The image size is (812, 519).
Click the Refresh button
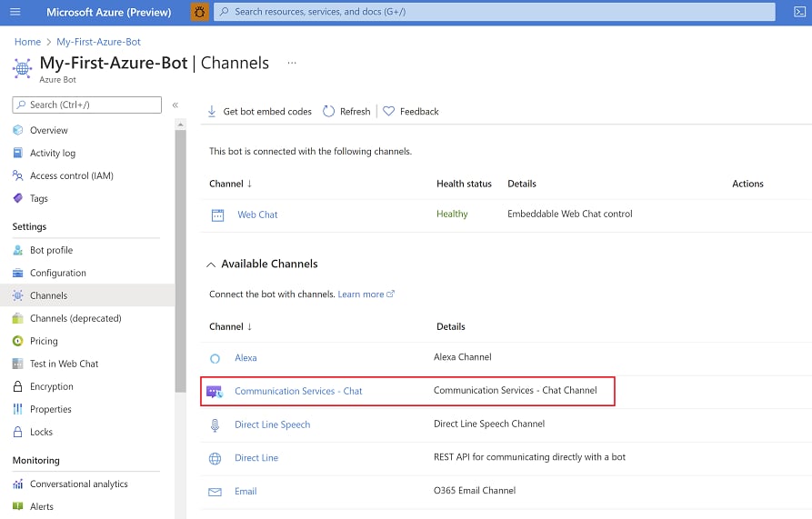pyautogui.click(x=346, y=111)
